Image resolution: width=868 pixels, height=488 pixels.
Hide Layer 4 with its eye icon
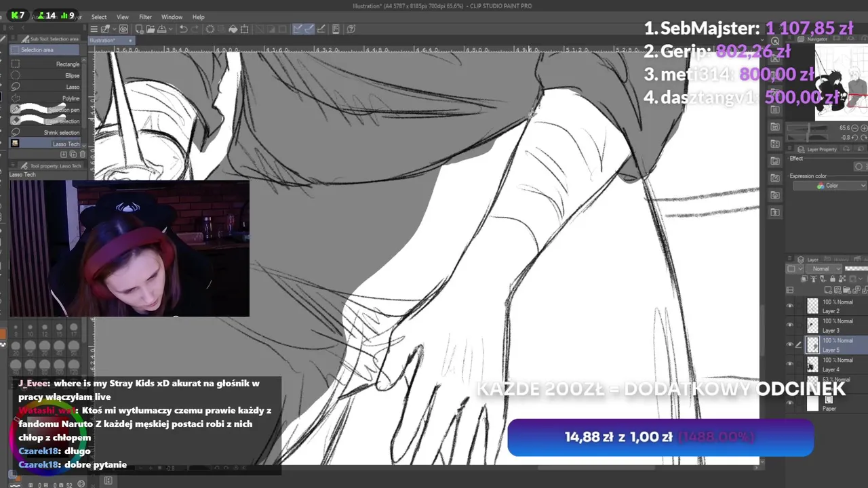point(789,365)
